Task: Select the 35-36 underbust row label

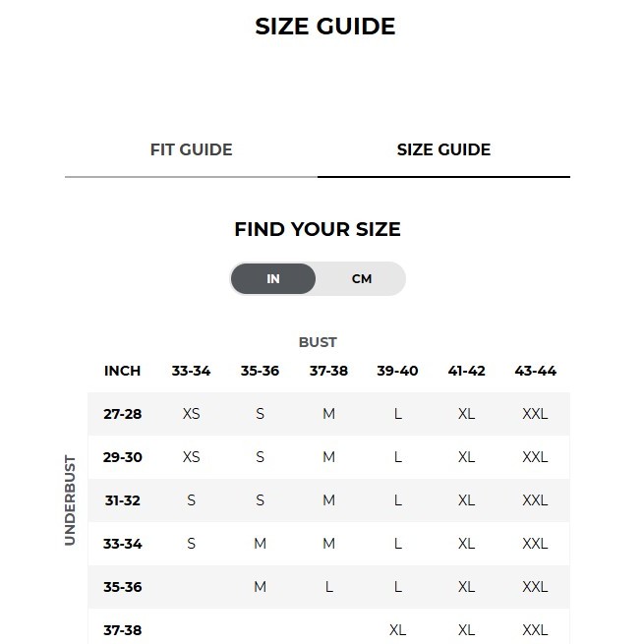Action: click(x=122, y=587)
